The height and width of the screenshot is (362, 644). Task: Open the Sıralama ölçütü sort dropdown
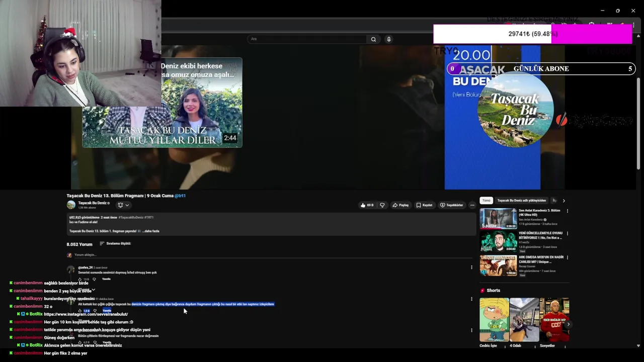[x=115, y=243]
